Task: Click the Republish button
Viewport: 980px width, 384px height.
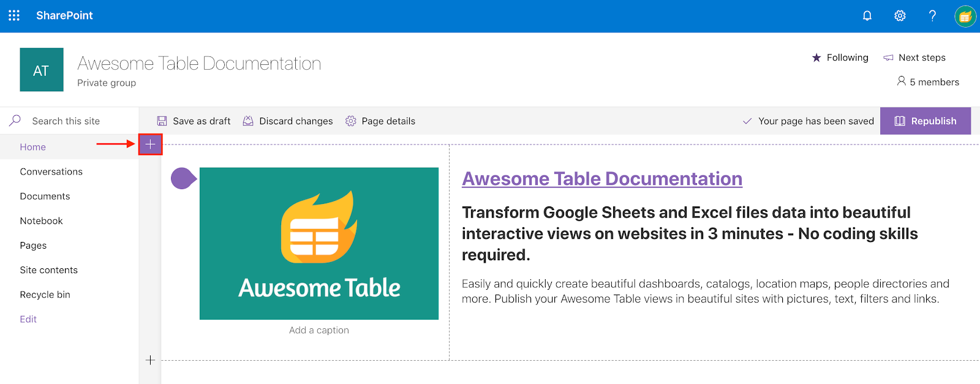Action: point(925,121)
